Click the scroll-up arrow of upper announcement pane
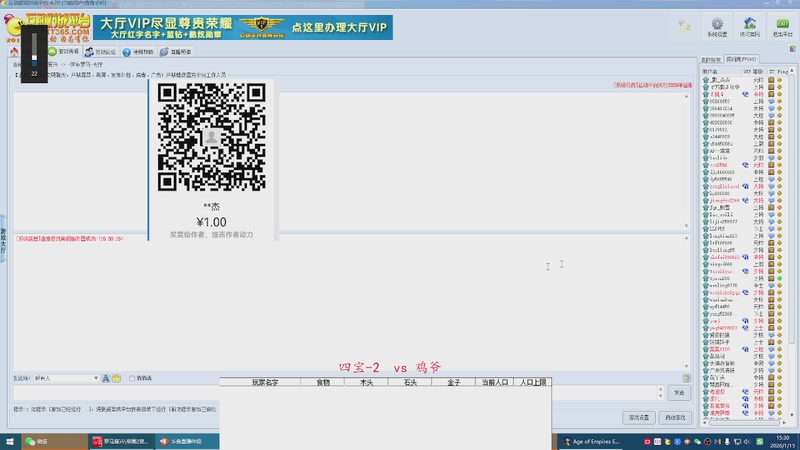 [x=686, y=96]
